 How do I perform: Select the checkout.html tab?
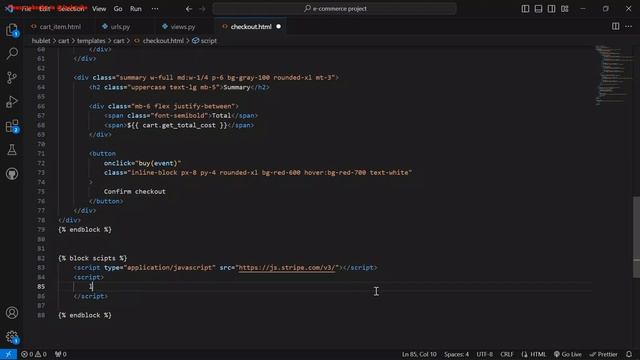click(251, 27)
